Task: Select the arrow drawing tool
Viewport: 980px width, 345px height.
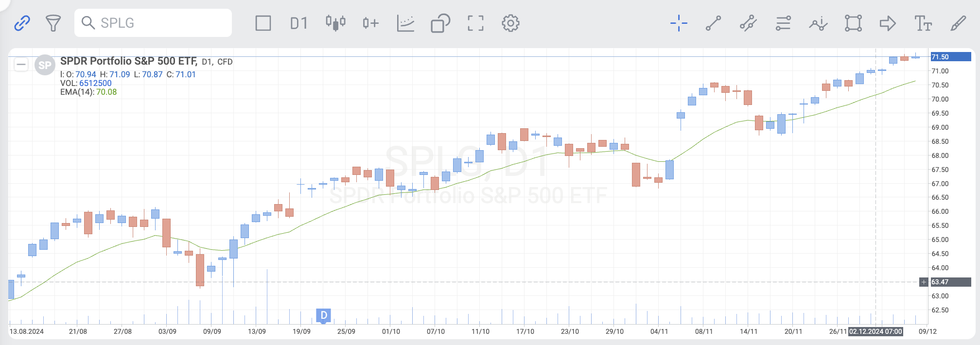Action: (x=888, y=23)
